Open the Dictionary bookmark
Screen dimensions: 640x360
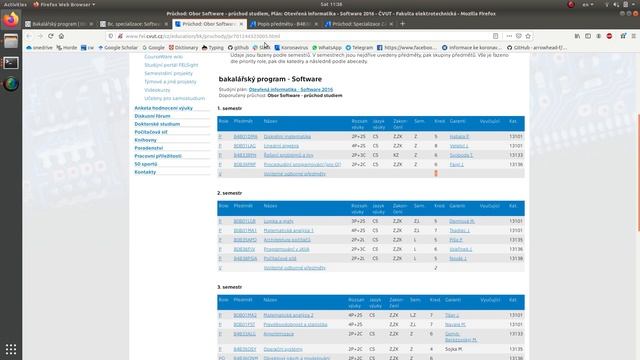click(183, 47)
